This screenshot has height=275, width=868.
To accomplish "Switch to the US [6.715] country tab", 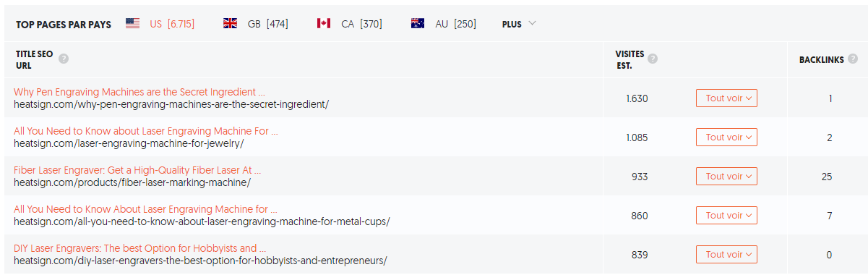I will click(160, 24).
